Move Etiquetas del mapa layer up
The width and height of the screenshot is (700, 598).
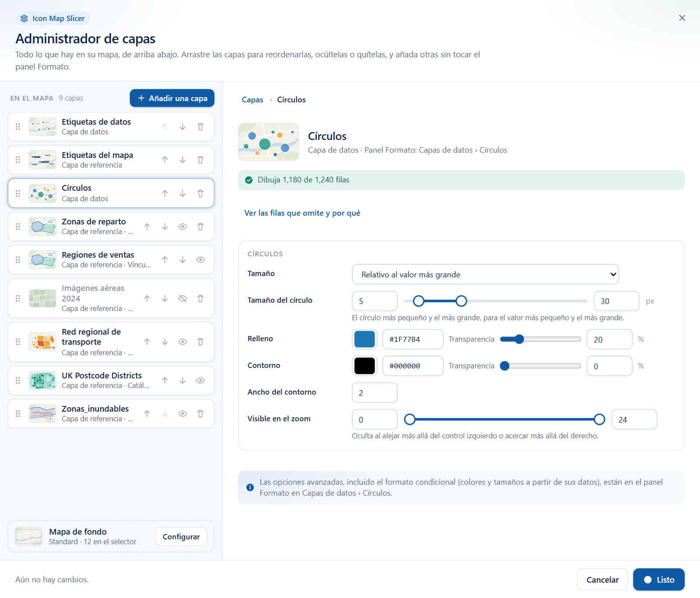(164, 160)
